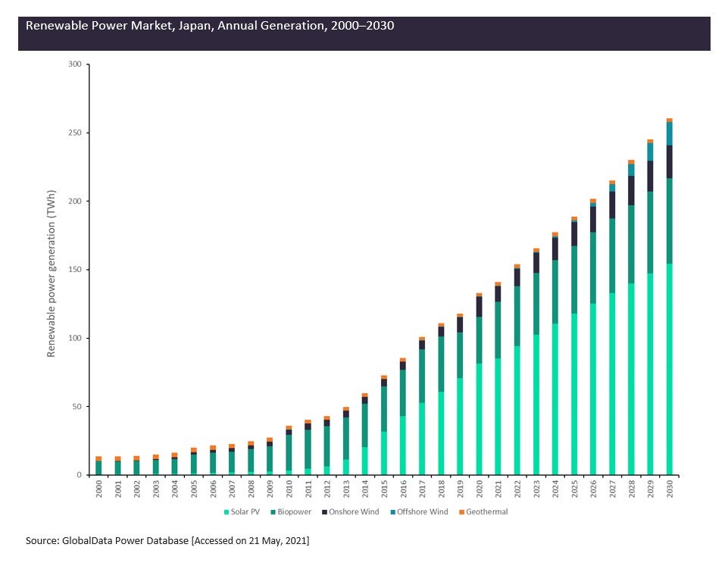Click the Biopower segment of the 2030 bar

669,221
